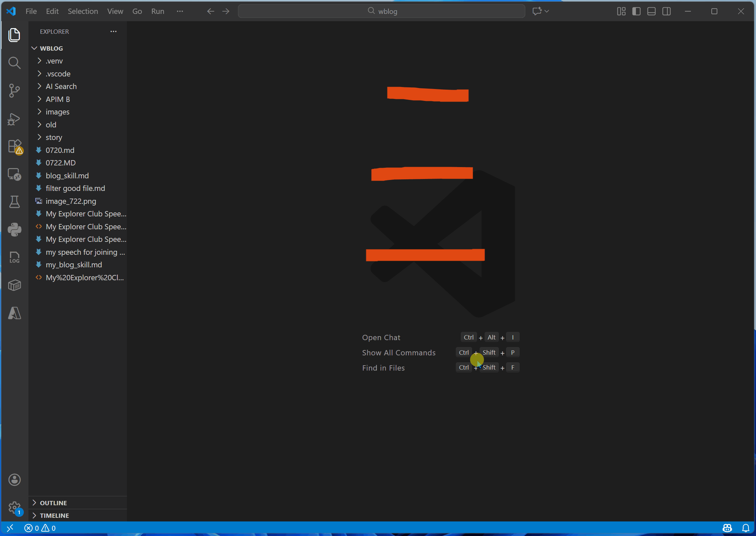Expand the AI Search folder
Image resolution: width=756 pixels, height=536 pixels.
[78, 86]
